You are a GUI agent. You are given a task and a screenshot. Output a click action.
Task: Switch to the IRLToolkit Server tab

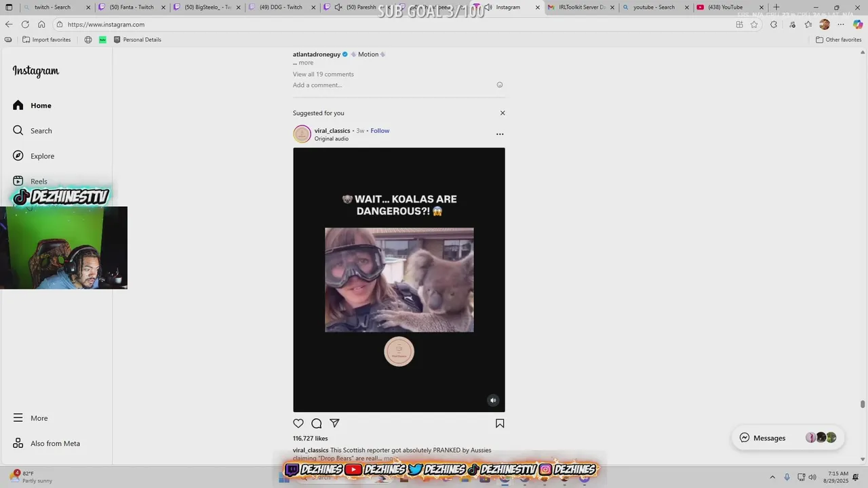click(x=582, y=7)
